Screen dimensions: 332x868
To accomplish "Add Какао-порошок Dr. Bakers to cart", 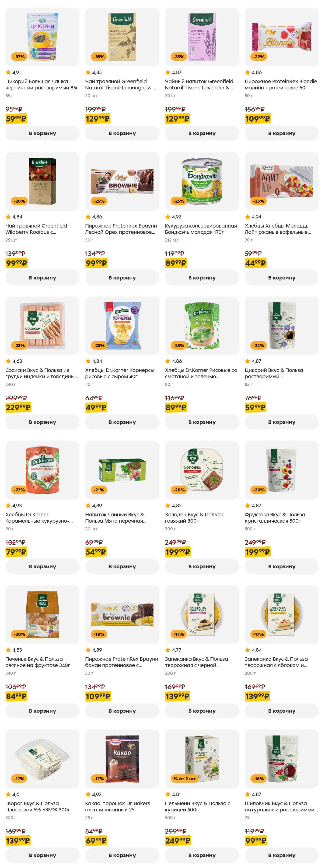I will point(122,855).
